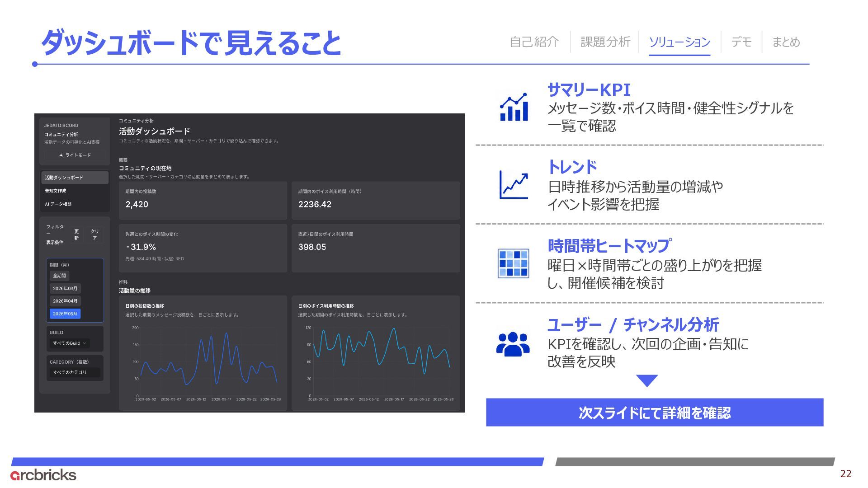
Task: Click the トレンド line graph icon
Action: click(514, 184)
